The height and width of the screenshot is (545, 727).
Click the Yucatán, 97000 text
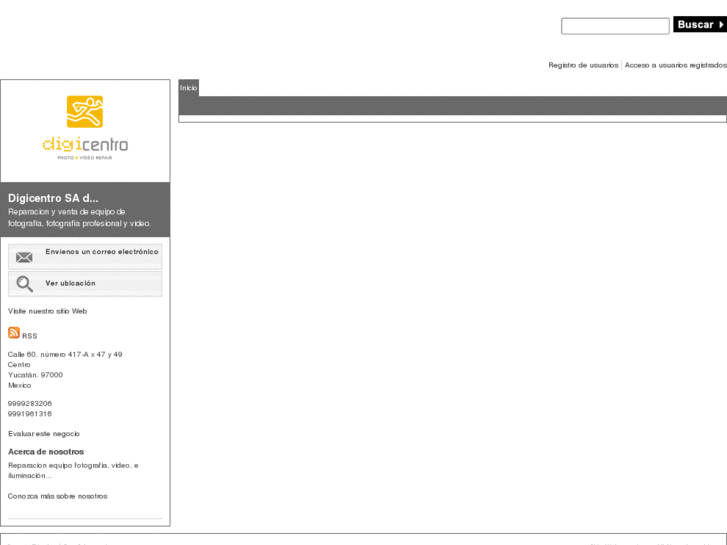35,375
